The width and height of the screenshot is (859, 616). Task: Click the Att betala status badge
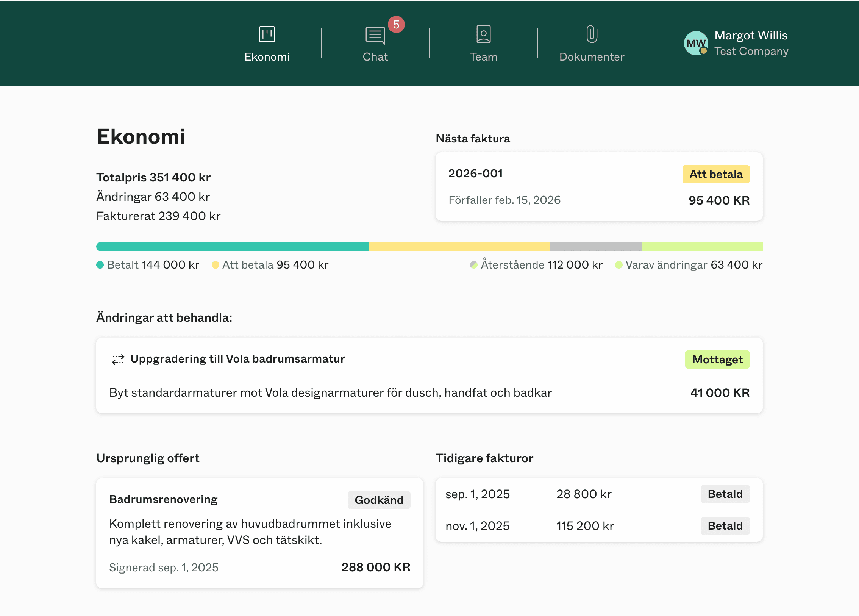tap(716, 174)
